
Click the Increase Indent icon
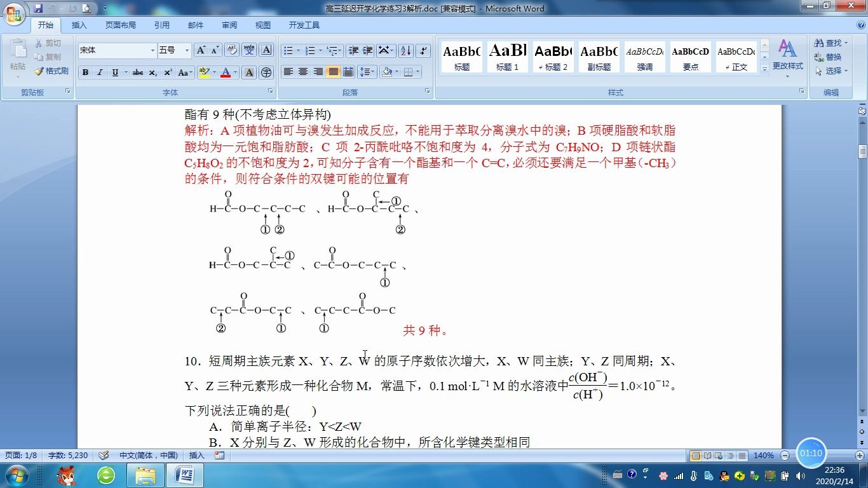click(x=368, y=50)
